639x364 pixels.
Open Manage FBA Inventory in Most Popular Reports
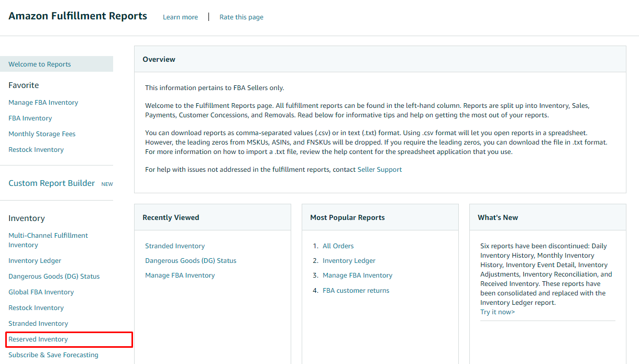[358, 275]
